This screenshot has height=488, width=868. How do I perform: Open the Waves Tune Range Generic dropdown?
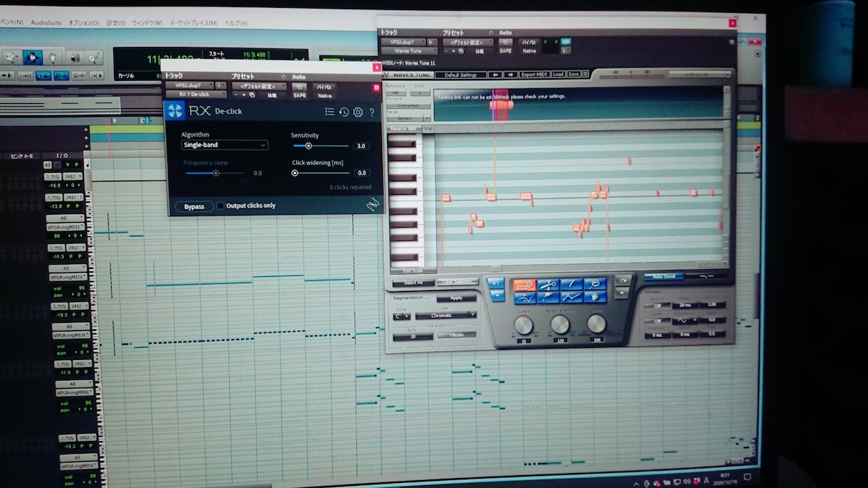408,118
